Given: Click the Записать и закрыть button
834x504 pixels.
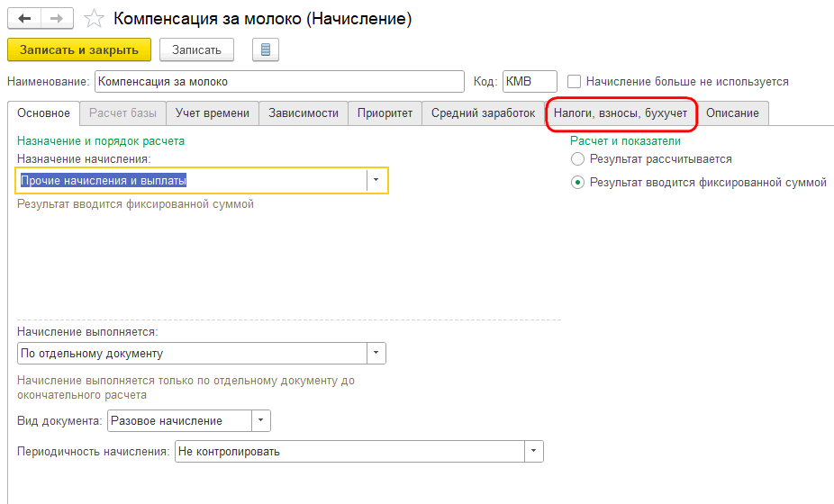Looking at the screenshot, I should tap(79, 50).
